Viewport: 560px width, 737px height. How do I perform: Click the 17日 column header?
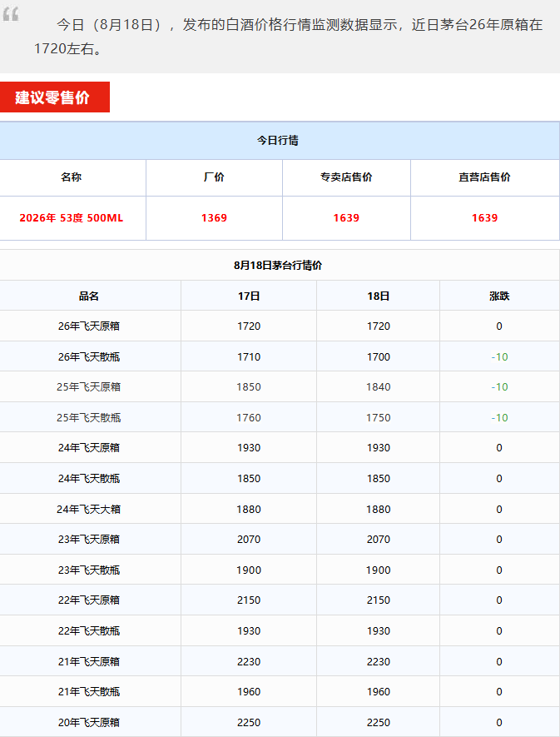[x=249, y=296]
